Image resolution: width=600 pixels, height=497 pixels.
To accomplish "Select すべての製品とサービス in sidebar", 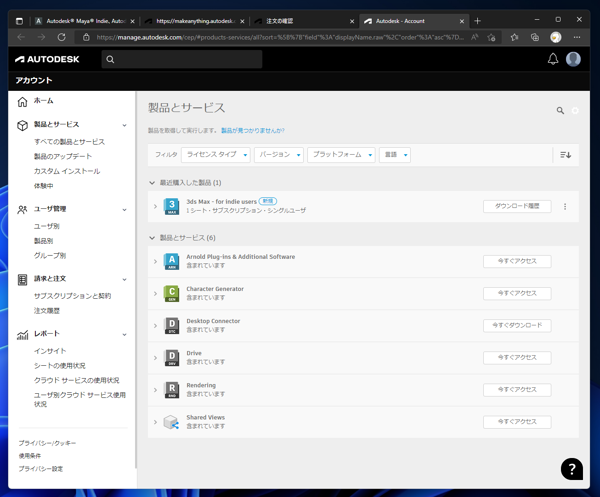I will [x=69, y=142].
